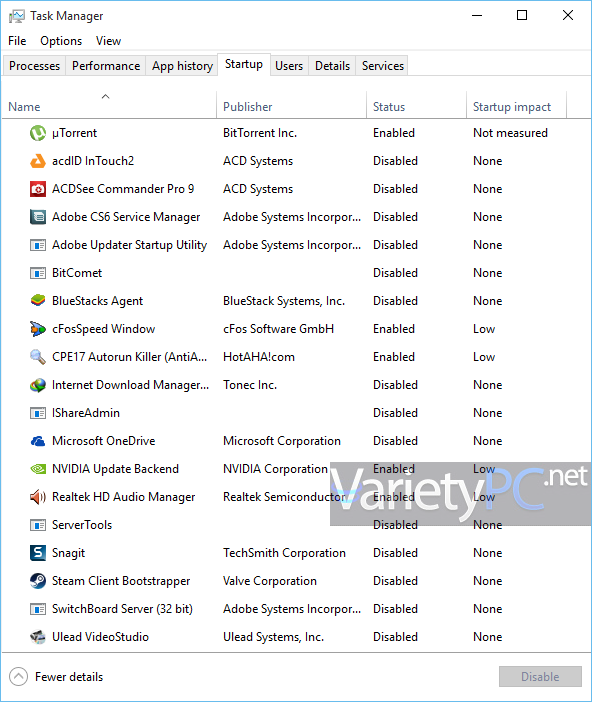This screenshot has height=702, width=592.
Task: Select the ServerTools name text
Action: pos(82,525)
